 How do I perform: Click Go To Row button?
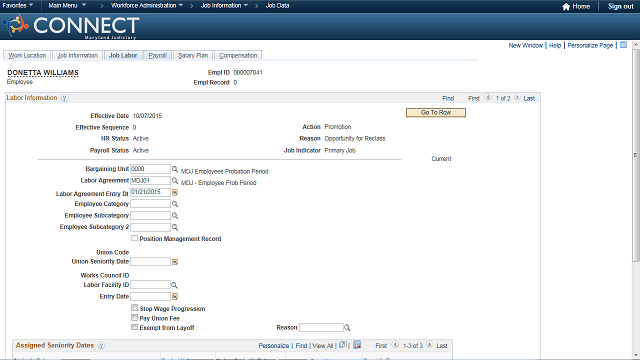pyautogui.click(x=436, y=112)
